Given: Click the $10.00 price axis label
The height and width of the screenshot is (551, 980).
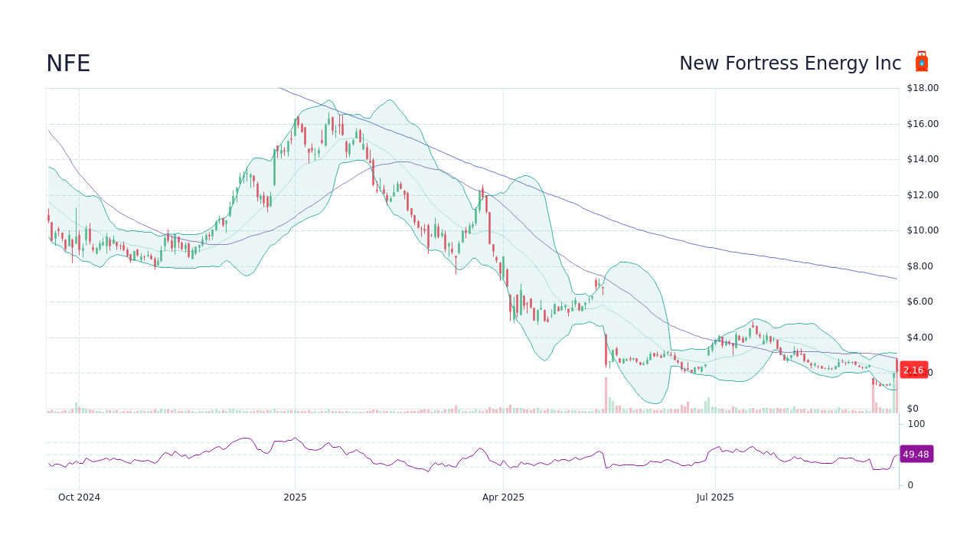Looking at the screenshot, I should tap(923, 230).
